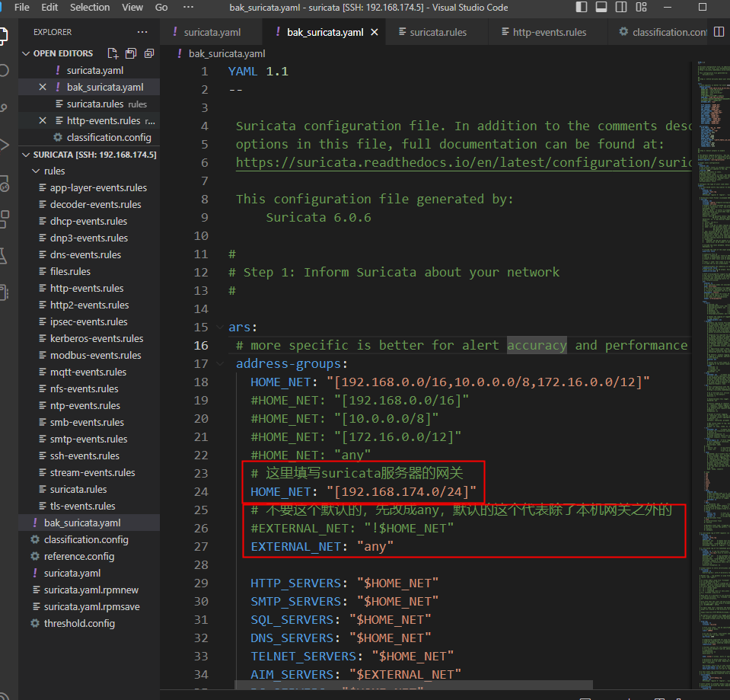Click the Save All icon in Open Editors
The height and width of the screenshot is (700, 730).
click(131, 53)
